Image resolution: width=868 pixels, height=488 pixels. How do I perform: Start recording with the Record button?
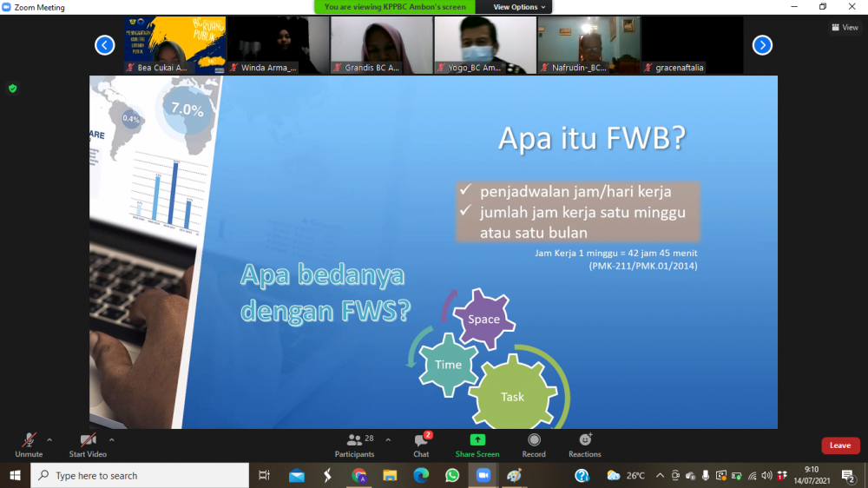534,445
